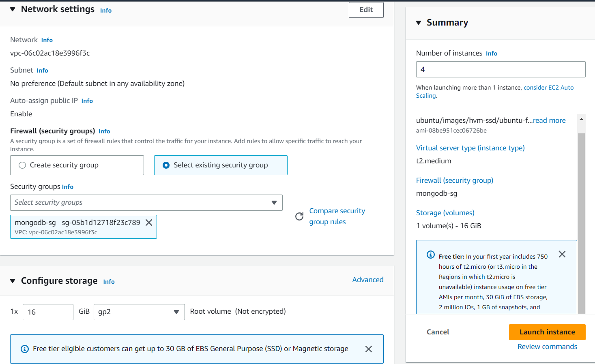
Task: Click the info icon in Free tier summary box
Action: [431, 255]
